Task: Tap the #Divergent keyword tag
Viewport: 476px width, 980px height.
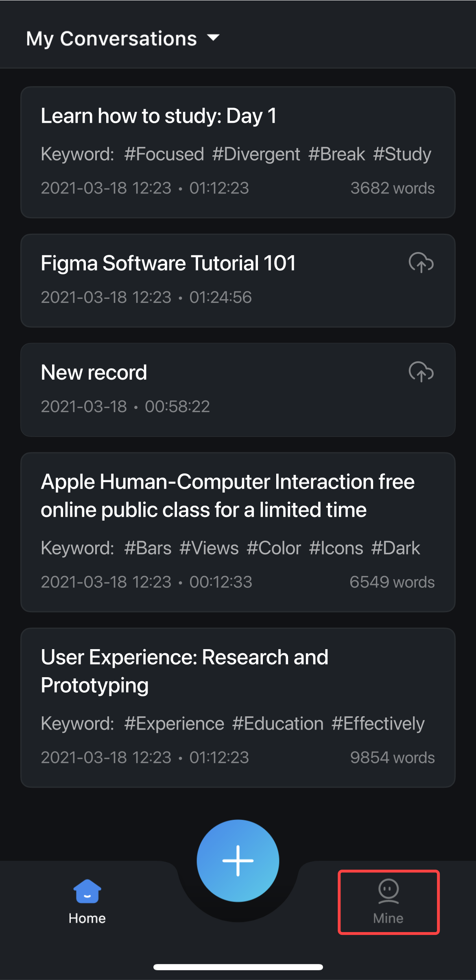Action: (x=256, y=154)
